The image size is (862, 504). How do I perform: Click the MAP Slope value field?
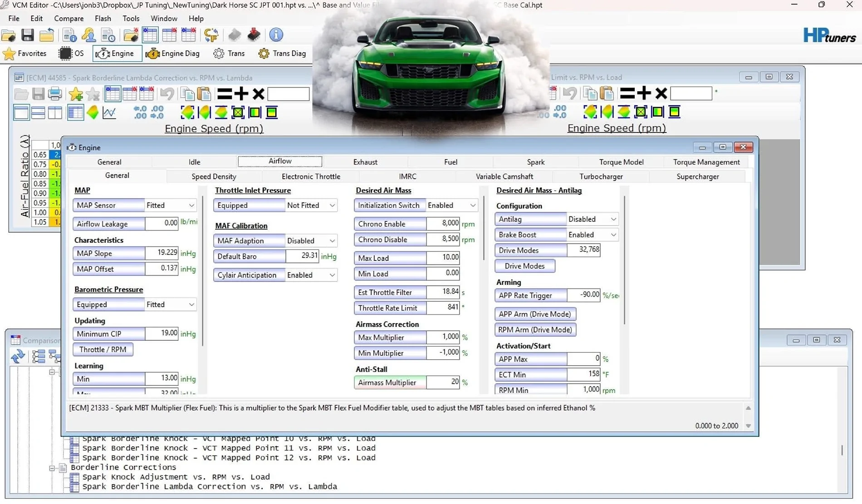(x=162, y=253)
